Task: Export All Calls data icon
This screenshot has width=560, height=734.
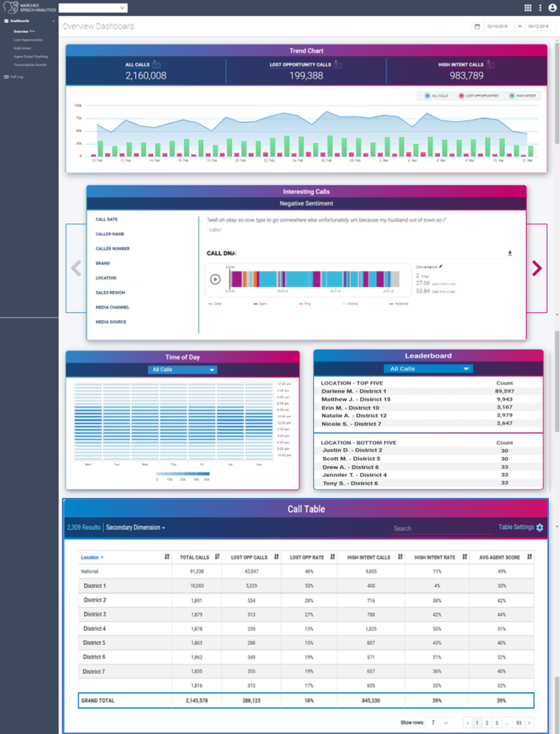Action: pos(157,64)
